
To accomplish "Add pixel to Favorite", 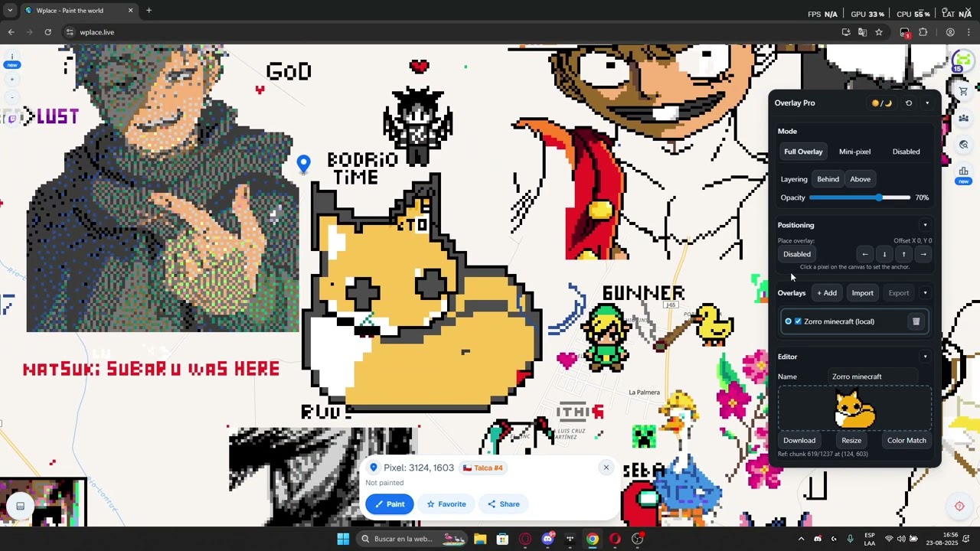I will [x=446, y=504].
